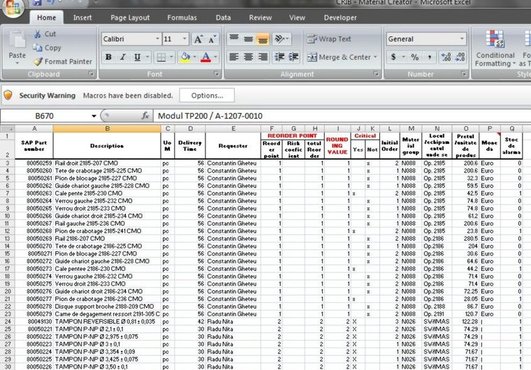Expand borders dropdown arrow
Image resolution: width=531 pixels, height=370 pixels.
coord(171,57)
